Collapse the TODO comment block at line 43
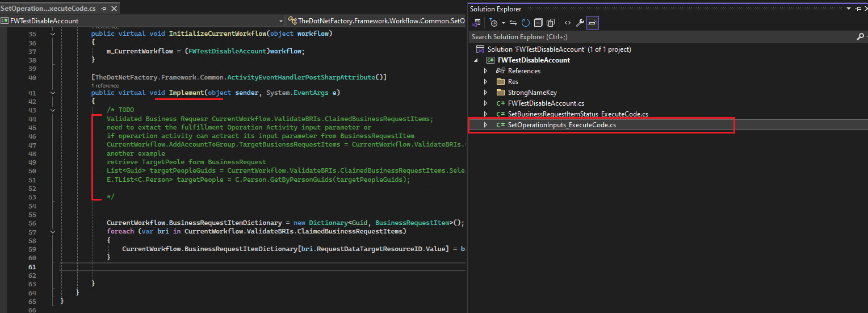The width and height of the screenshot is (868, 313). [x=53, y=110]
